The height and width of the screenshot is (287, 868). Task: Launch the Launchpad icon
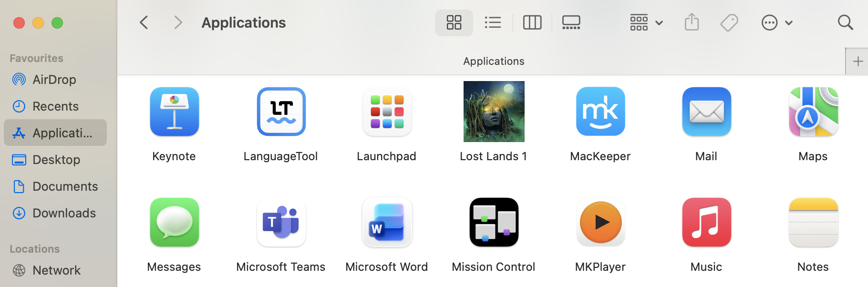tap(387, 112)
